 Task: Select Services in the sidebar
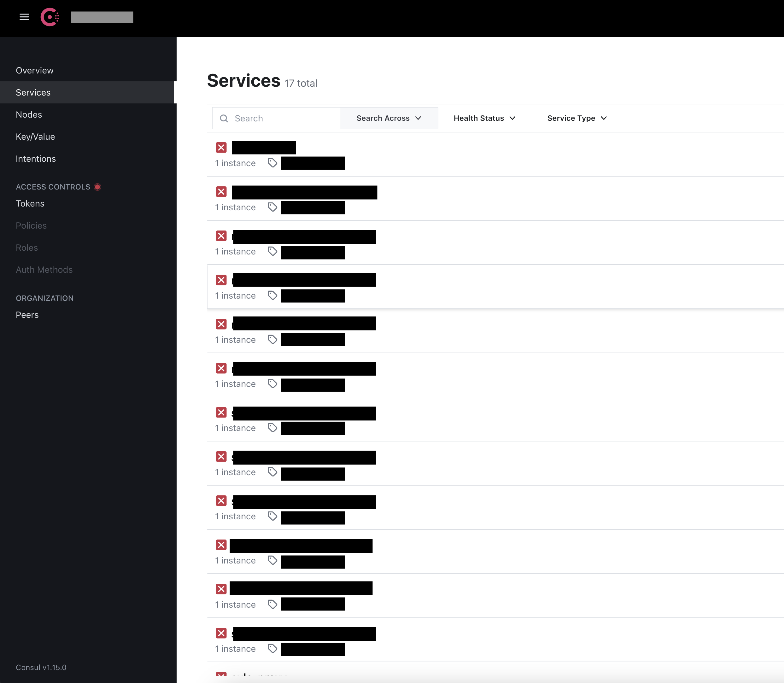[33, 92]
